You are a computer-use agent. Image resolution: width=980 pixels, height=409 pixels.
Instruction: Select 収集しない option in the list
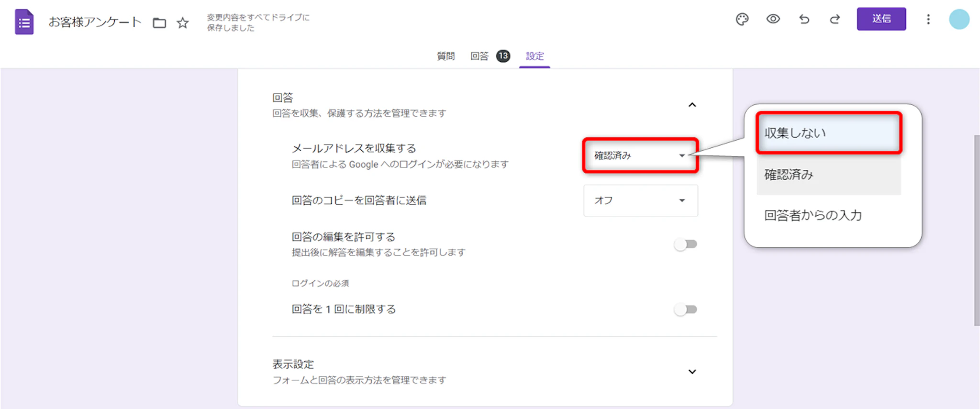828,133
